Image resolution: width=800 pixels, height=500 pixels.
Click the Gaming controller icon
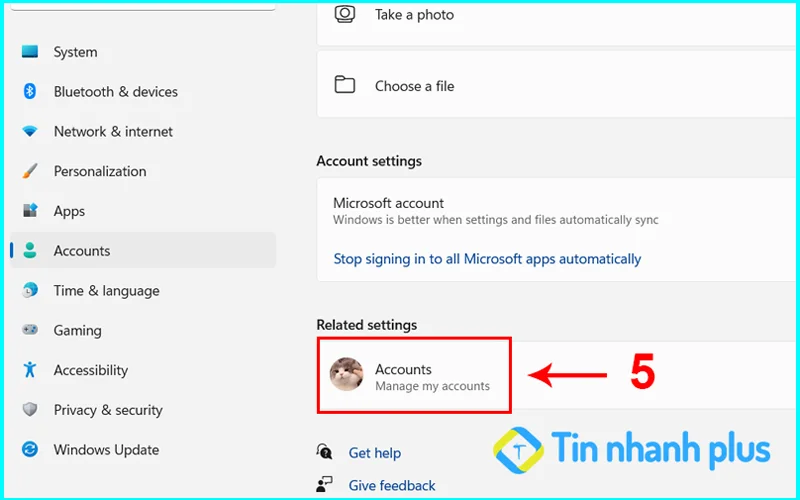30,330
